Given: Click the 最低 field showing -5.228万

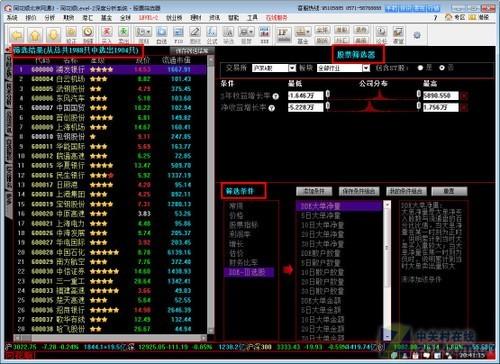Looking at the screenshot, I should click(305, 107).
